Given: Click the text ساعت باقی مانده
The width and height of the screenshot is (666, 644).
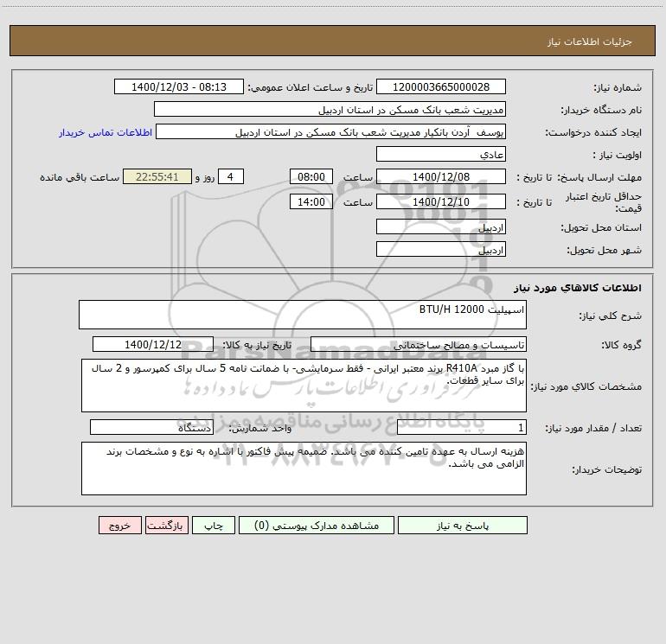Looking at the screenshot, I should pyautogui.click(x=80, y=177).
